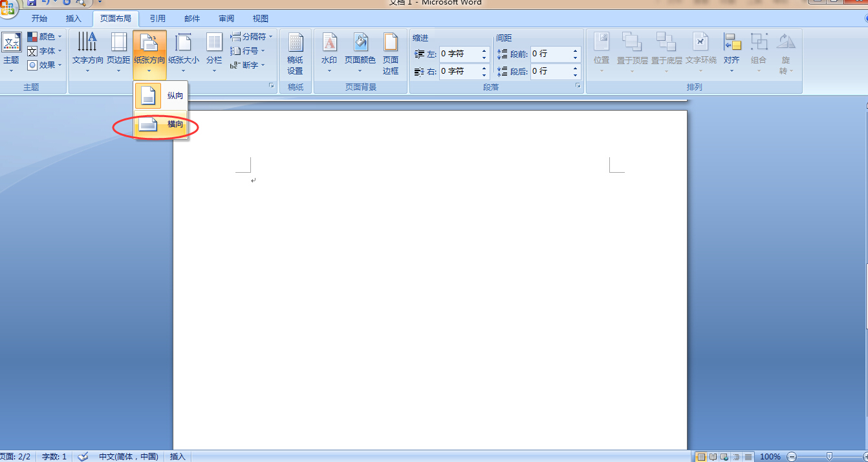This screenshot has width=868, height=462.
Task: Click the word count 字数: 1 status
Action: pos(54,456)
